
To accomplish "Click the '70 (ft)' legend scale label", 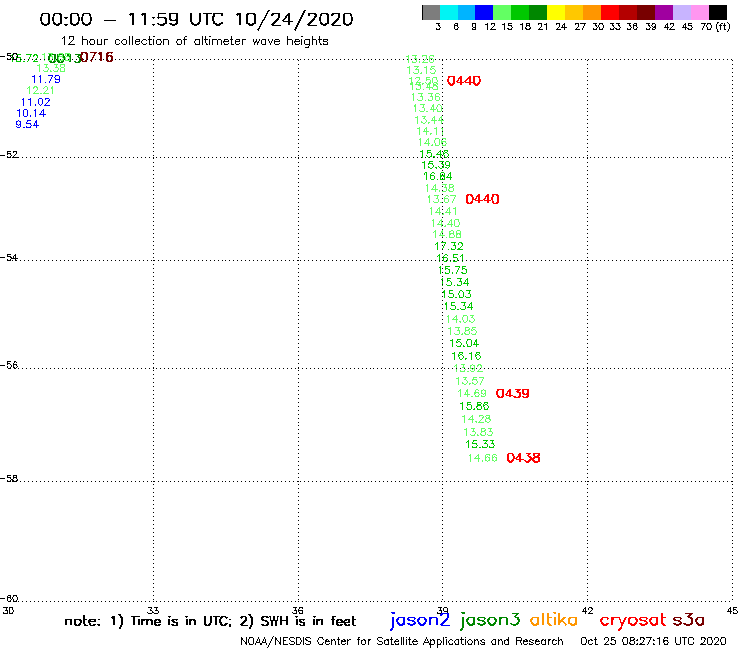I will 715,27.
